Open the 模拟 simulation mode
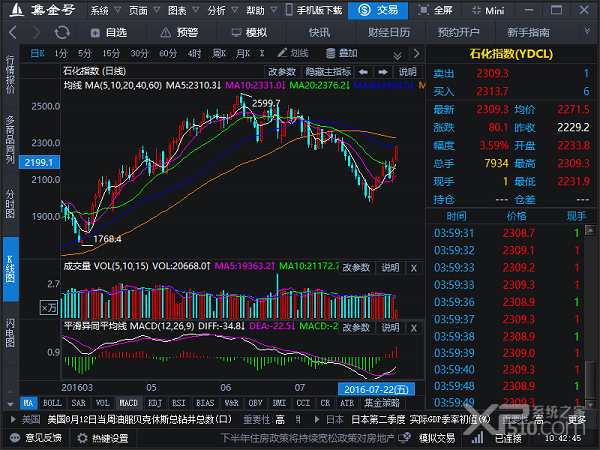 click(x=249, y=33)
